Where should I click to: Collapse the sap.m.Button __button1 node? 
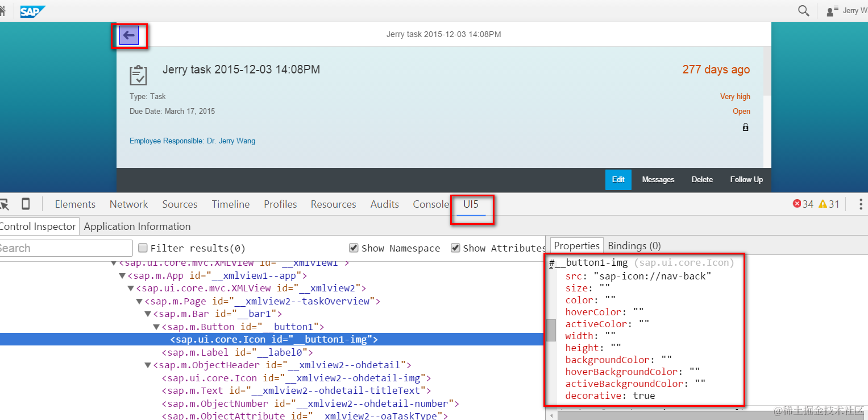[x=156, y=327]
